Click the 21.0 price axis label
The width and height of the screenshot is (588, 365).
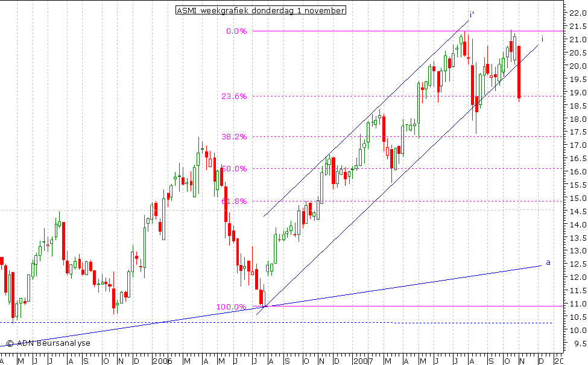pyautogui.click(x=578, y=40)
